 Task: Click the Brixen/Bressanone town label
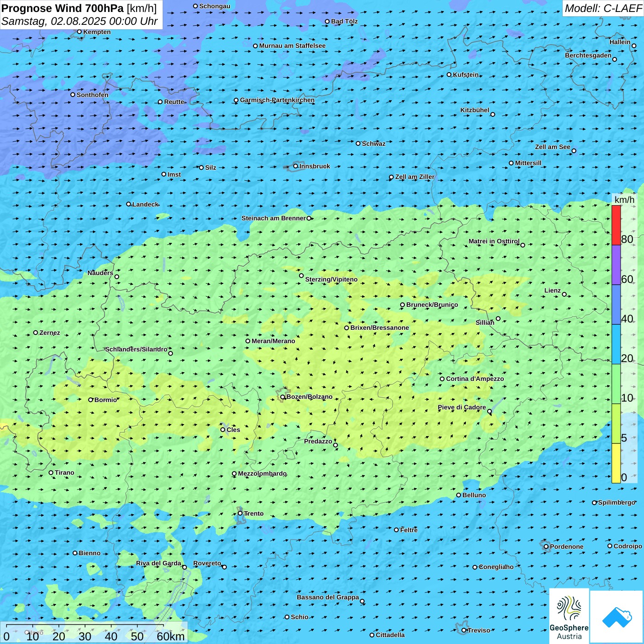tap(379, 328)
